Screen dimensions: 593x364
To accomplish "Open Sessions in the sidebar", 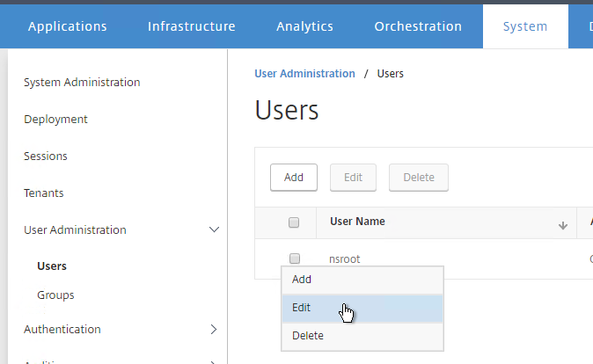I will [46, 157].
